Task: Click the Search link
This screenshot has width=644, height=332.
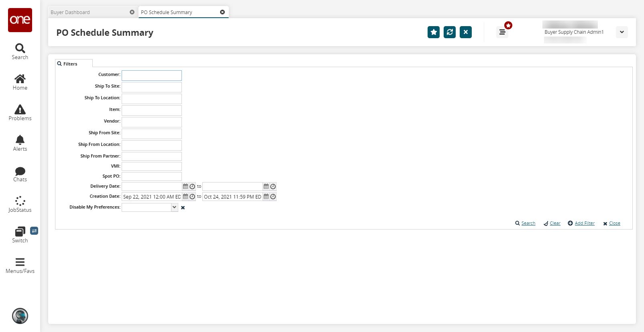Action: [528, 223]
